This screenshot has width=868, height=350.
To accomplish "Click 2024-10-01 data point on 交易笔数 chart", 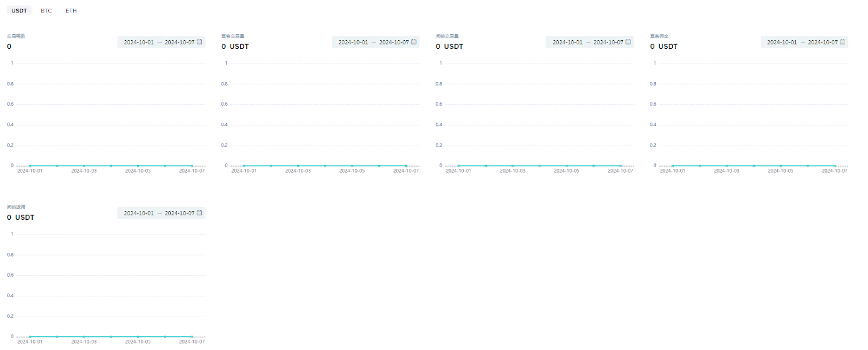I will click(x=30, y=166).
